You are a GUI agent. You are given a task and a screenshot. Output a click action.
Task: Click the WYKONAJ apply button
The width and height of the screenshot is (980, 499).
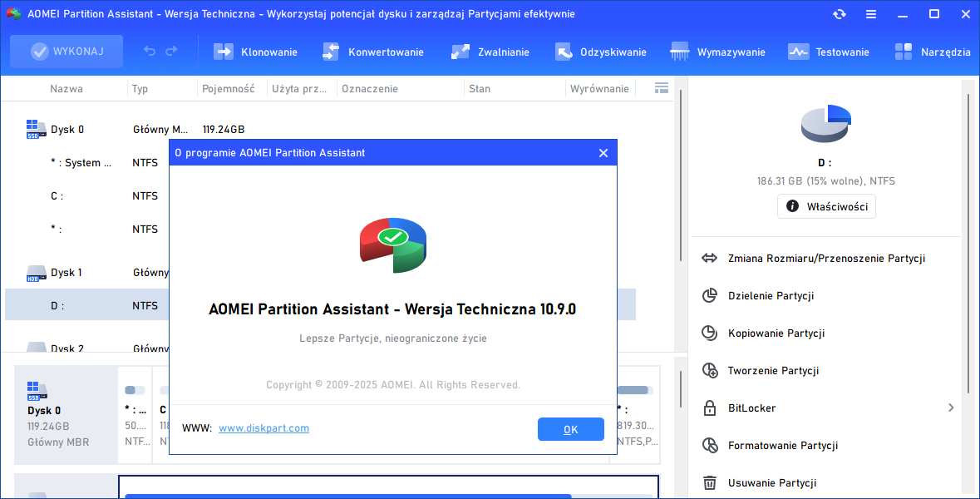click(x=66, y=52)
